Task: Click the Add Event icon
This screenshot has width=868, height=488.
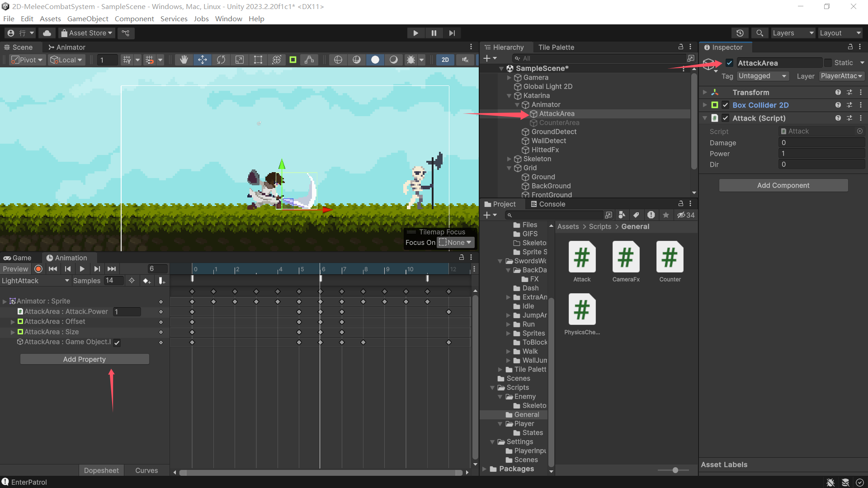Action: tap(162, 281)
